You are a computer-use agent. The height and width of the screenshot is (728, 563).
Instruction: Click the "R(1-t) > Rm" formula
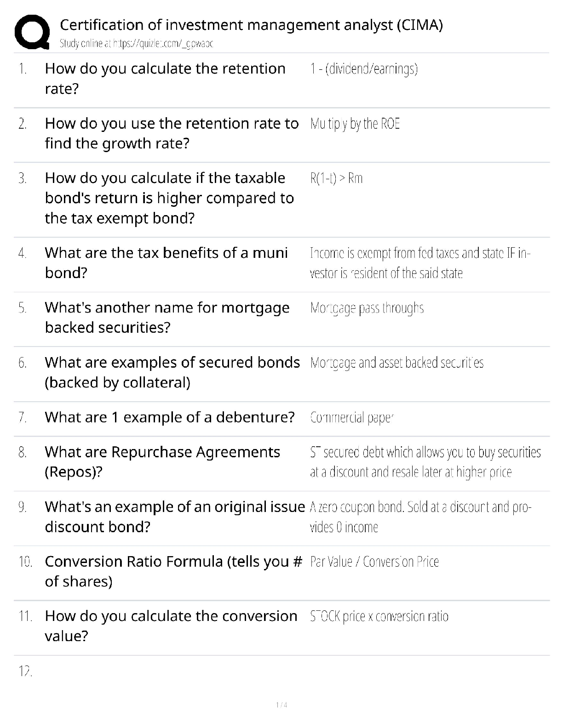pos(336,178)
